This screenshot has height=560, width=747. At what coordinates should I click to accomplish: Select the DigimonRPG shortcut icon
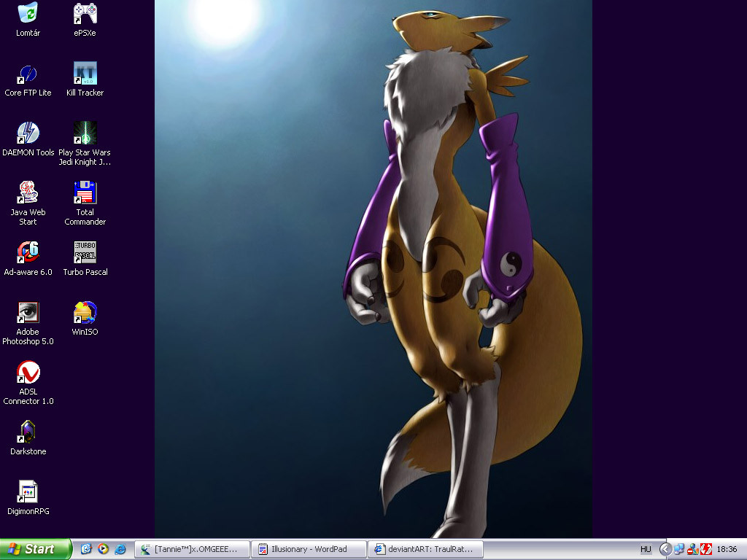tap(28, 498)
